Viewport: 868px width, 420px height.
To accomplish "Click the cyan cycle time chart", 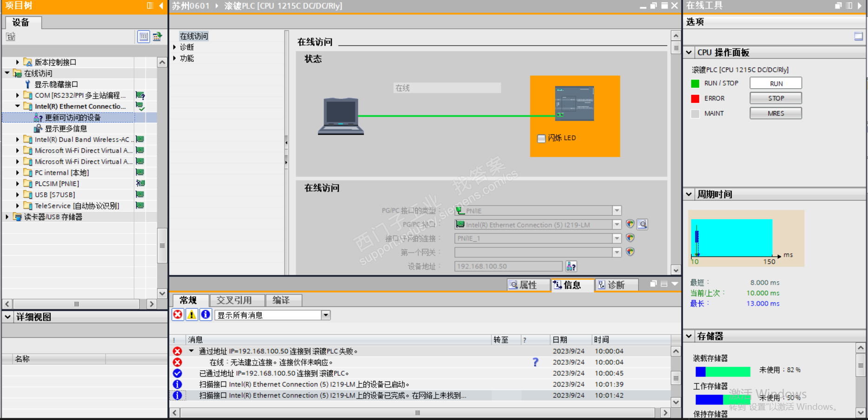I will (x=731, y=238).
